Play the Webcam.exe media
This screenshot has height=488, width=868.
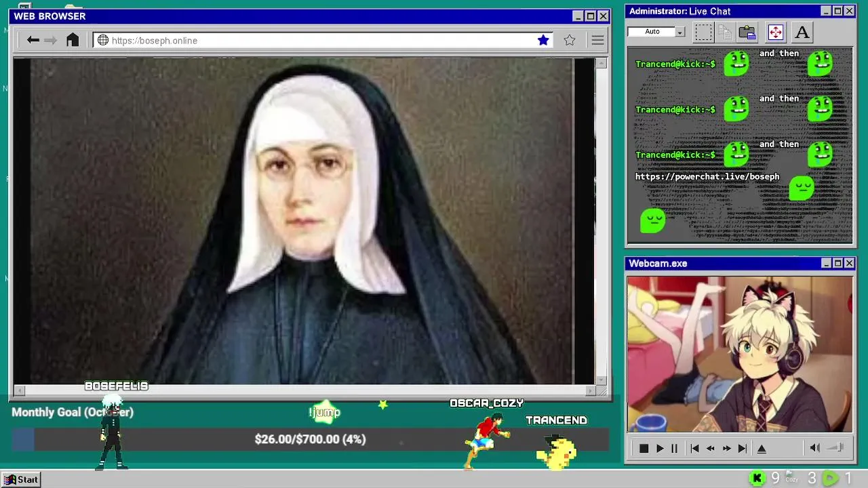pos(660,448)
